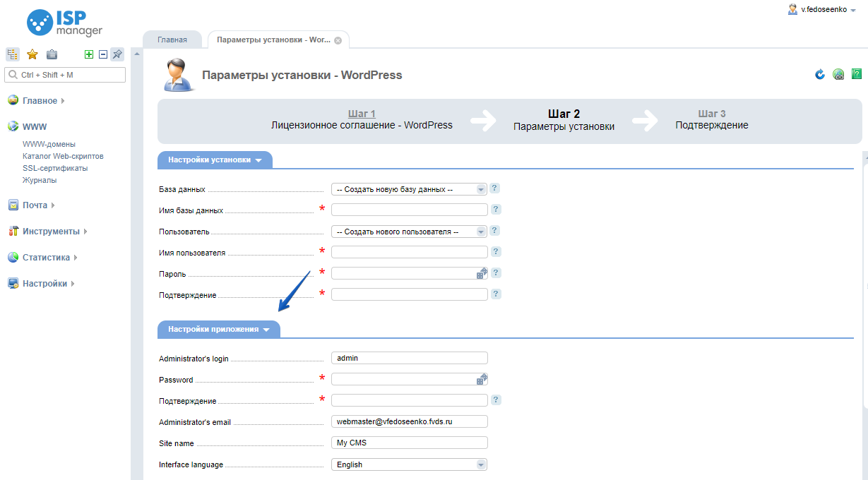The width and height of the screenshot is (868, 480).
Task: Go back to Шаг 1 license agreement
Action: [x=362, y=114]
